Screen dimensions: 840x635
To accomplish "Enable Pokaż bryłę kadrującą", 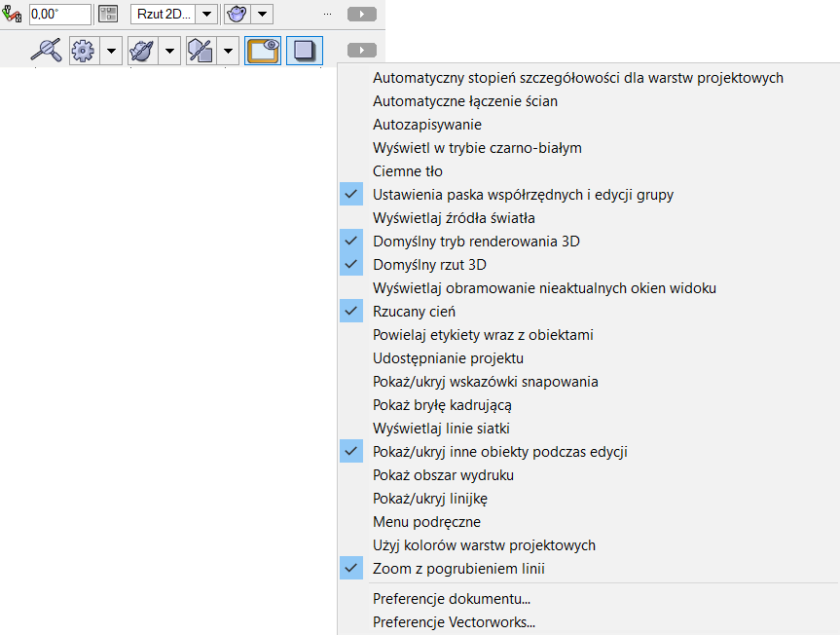I will (x=587, y=405).
